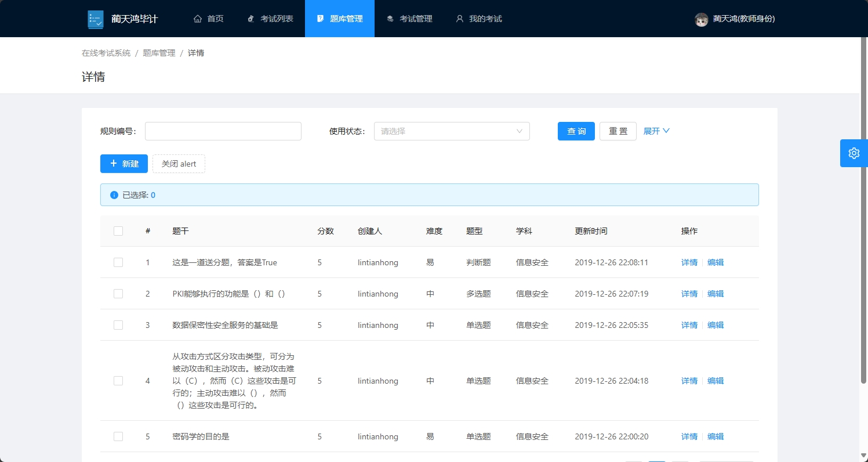The image size is (868, 462).
Task: Click the book icon in 题库管理 tab
Action: click(x=321, y=19)
